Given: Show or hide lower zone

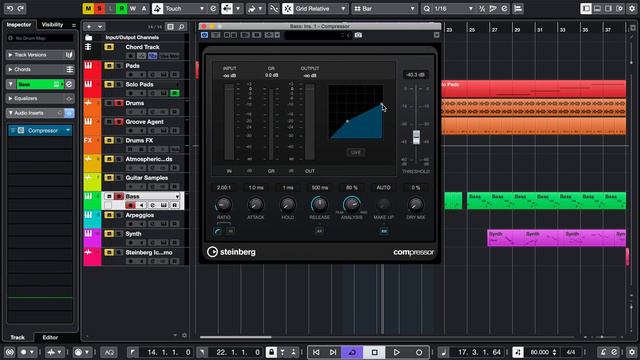Looking at the screenshot, I should (597, 8).
